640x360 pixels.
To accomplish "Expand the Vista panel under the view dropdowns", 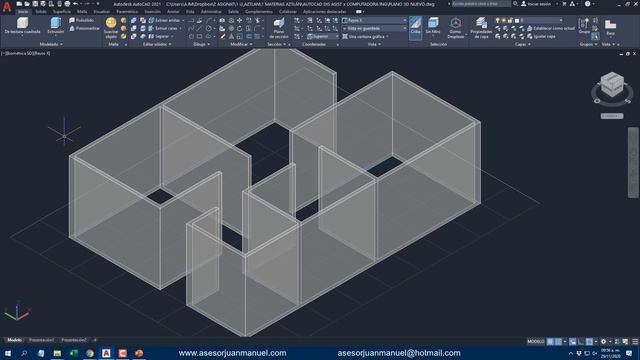I will [x=373, y=44].
